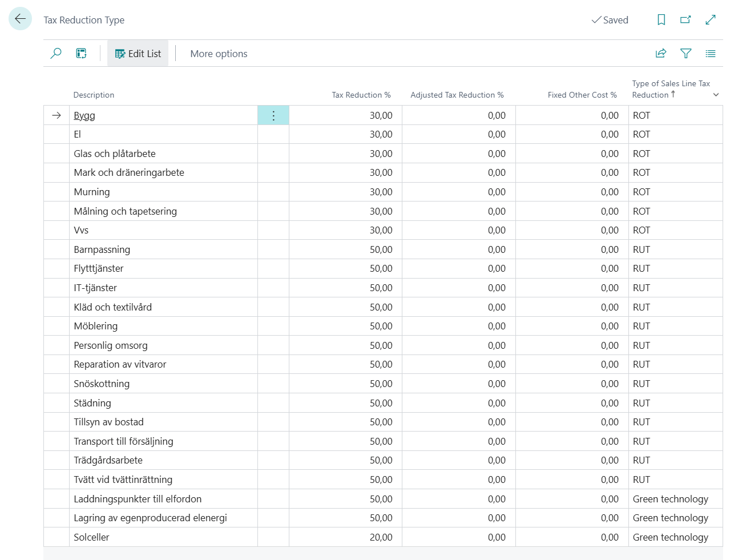Click the Tax Reduction Type page title
The width and height of the screenshot is (730, 560).
click(x=84, y=20)
